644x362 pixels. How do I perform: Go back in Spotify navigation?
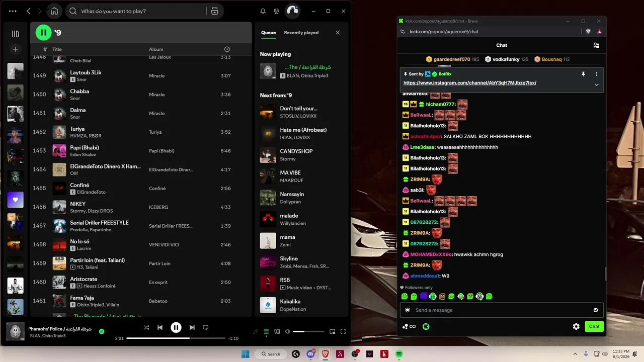tap(29, 11)
